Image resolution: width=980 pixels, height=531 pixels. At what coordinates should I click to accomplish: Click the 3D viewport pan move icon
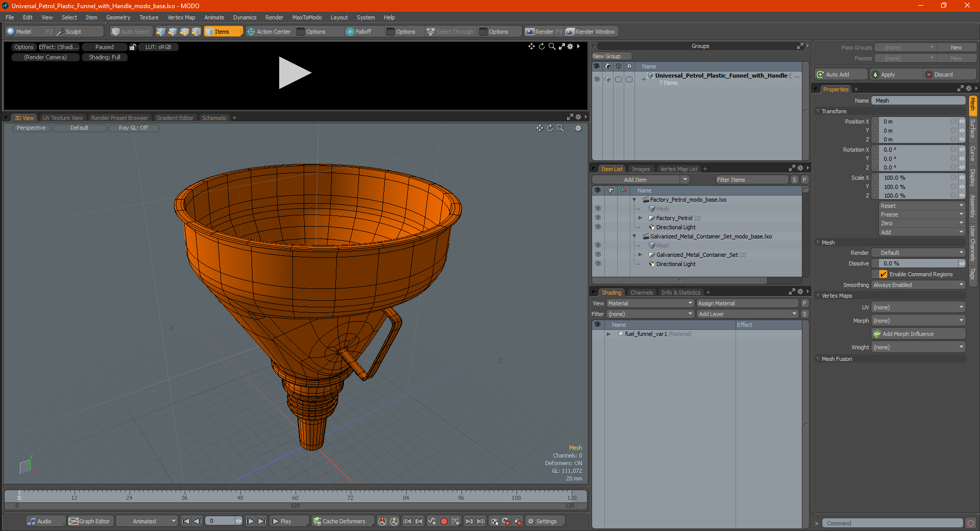[x=540, y=128]
